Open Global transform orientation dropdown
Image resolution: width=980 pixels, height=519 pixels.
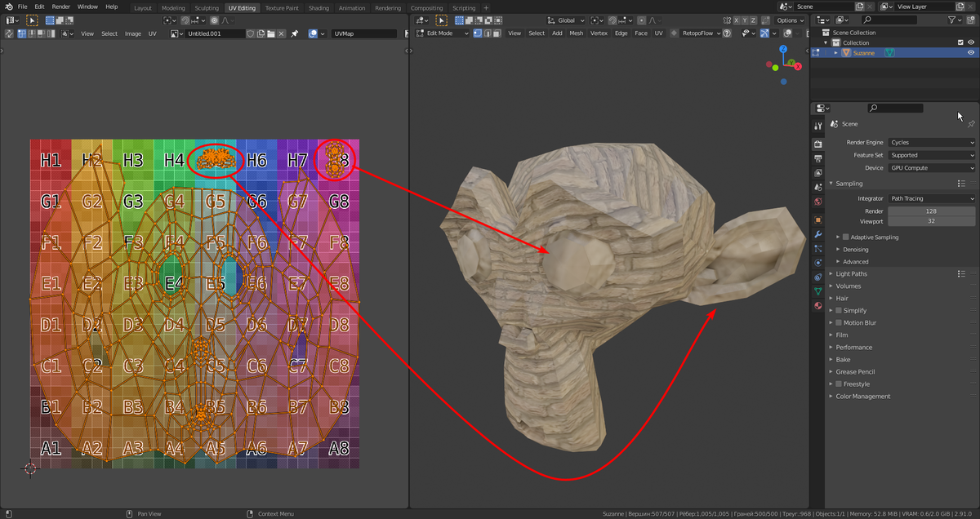click(566, 20)
